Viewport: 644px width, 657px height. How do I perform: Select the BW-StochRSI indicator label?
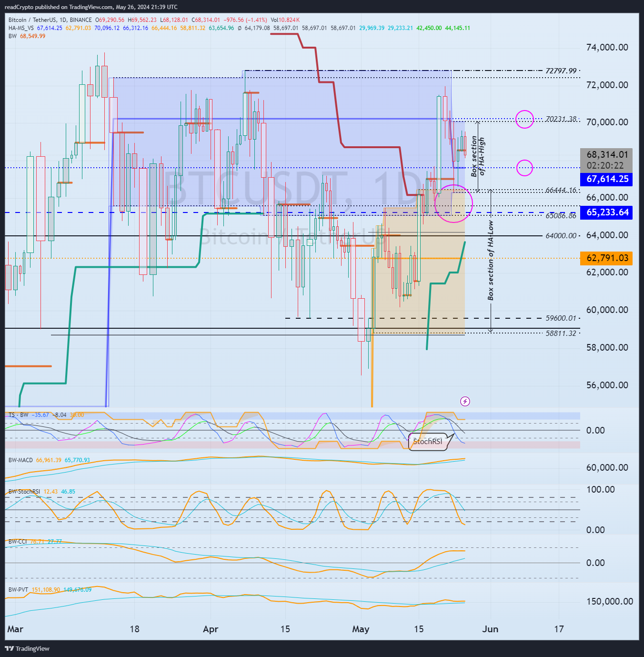coord(24,491)
